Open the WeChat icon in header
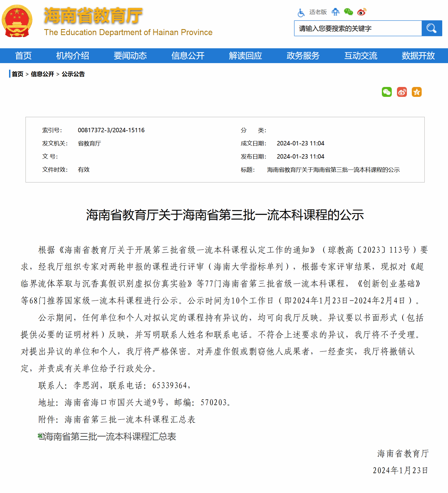The image size is (448, 493). (x=348, y=12)
